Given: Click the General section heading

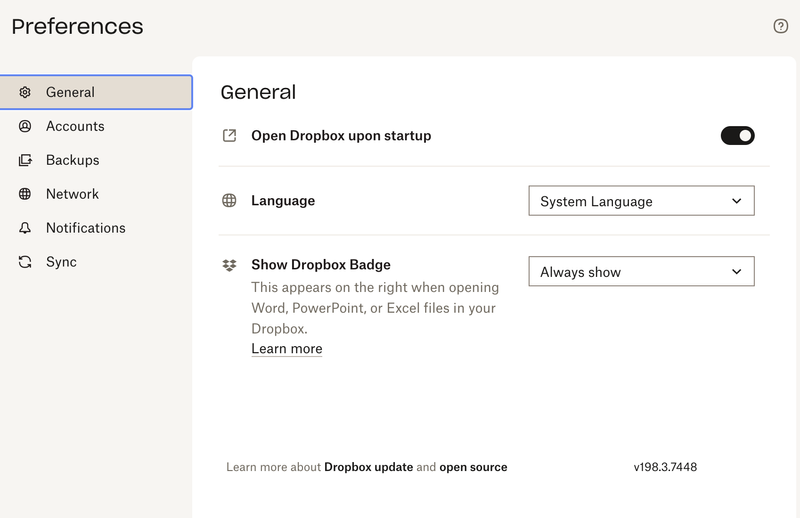Looking at the screenshot, I should click(258, 92).
